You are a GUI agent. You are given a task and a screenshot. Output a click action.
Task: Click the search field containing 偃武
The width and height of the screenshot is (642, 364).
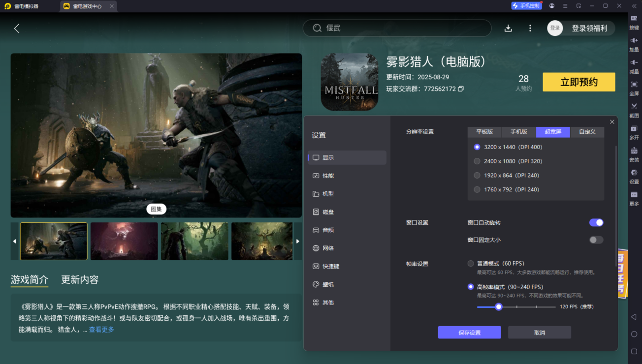pos(397,29)
